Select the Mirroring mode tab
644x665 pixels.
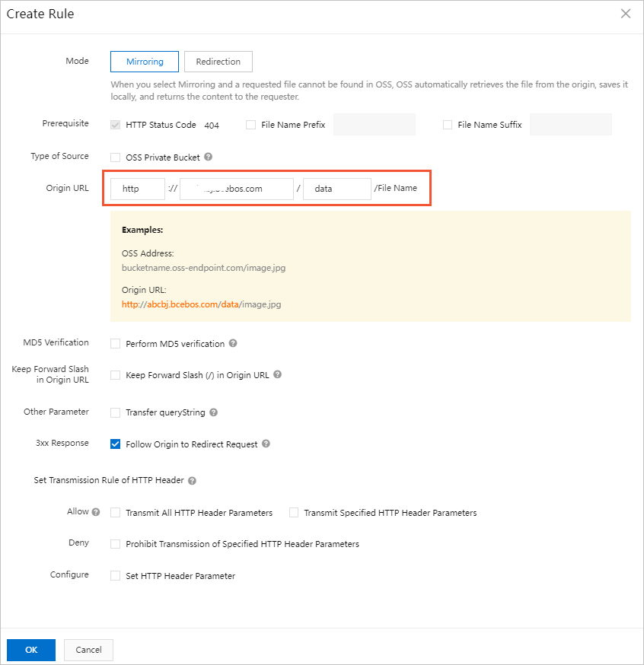[x=145, y=62]
